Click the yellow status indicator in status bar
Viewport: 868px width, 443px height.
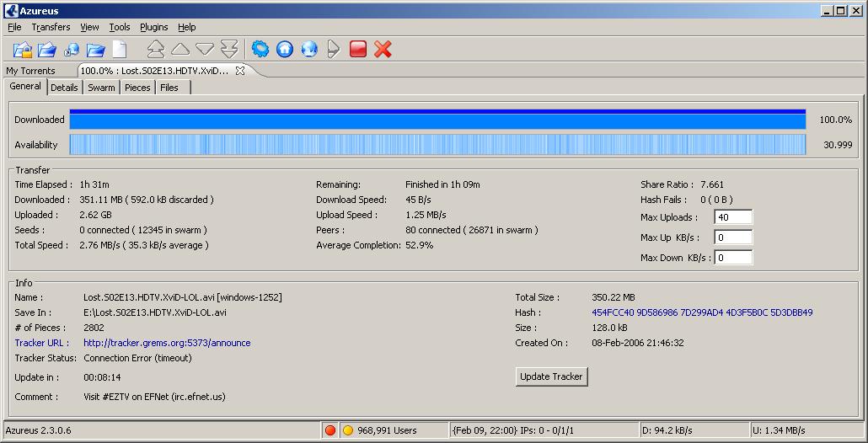(348, 430)
